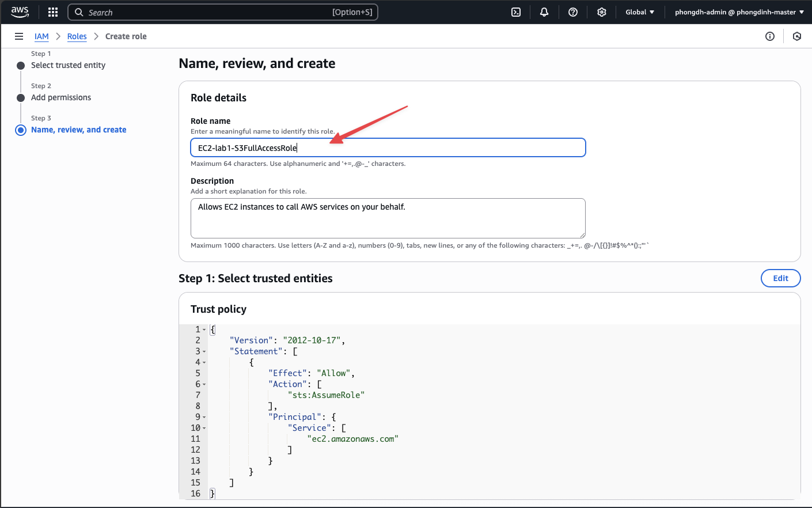Open the Global region dropdown

(640, 12)
